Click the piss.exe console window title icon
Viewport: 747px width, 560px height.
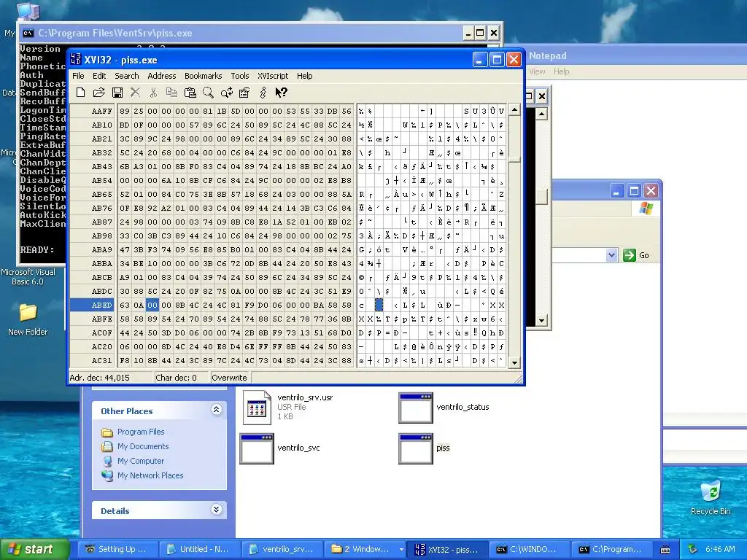click(x=28, y=33)
